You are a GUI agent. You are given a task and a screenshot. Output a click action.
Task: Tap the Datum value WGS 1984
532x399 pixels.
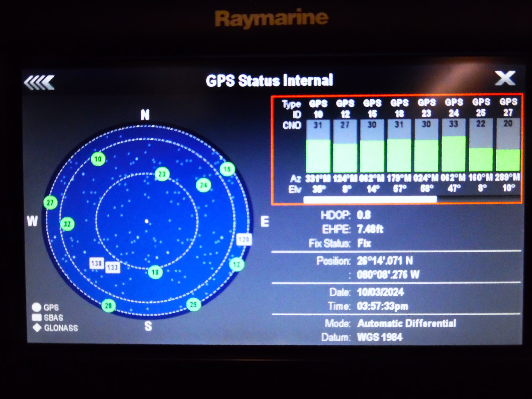pos(380,337)
